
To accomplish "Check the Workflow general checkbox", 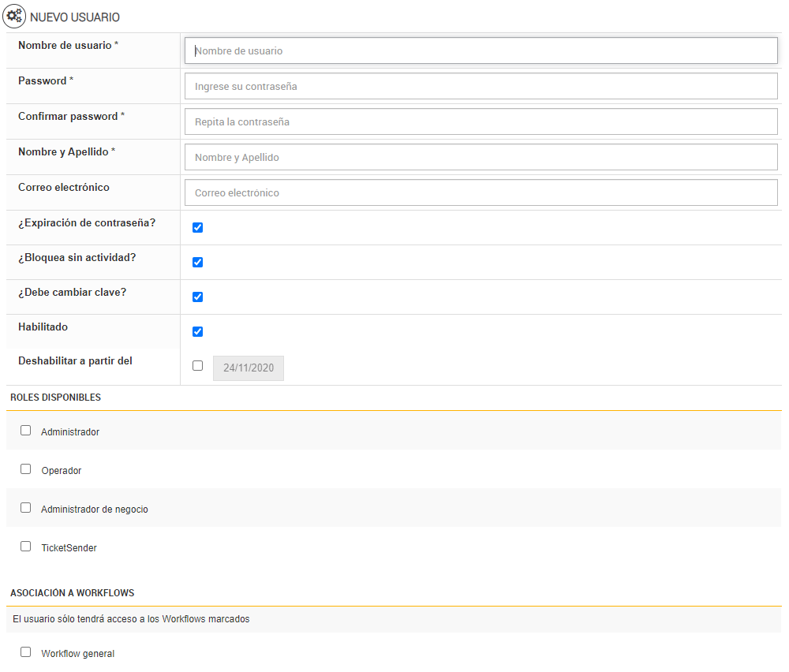I will [x=26, y=652].
